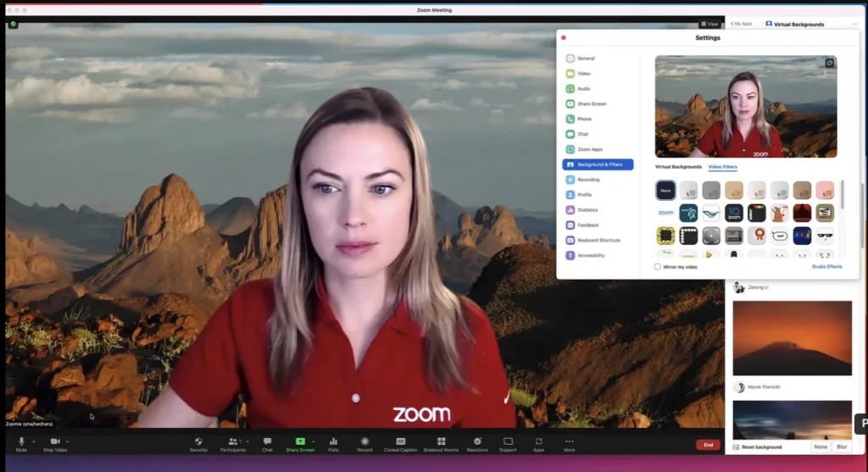The height and width of the screenshot is (472, 868).
Task: Select the orange mountain sunset background
Action: pyautogui.click(x=793, y=338)
